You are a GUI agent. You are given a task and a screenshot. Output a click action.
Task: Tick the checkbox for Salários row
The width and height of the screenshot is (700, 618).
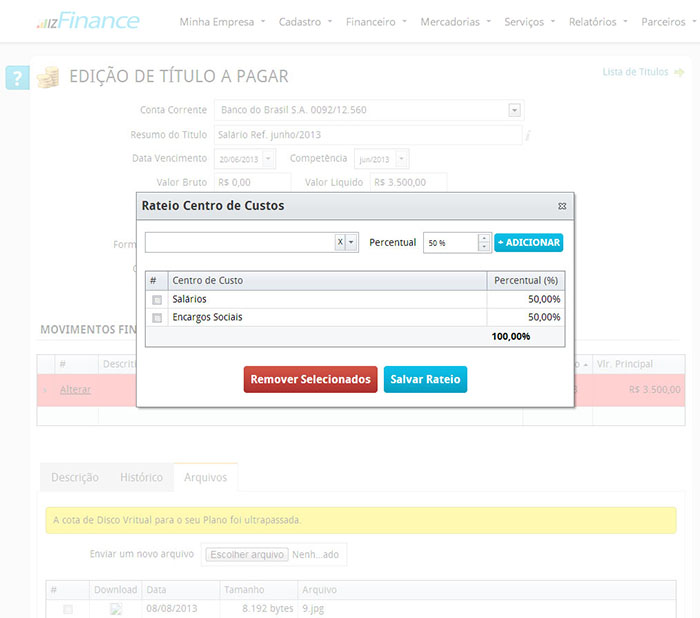tap(157, 300)
